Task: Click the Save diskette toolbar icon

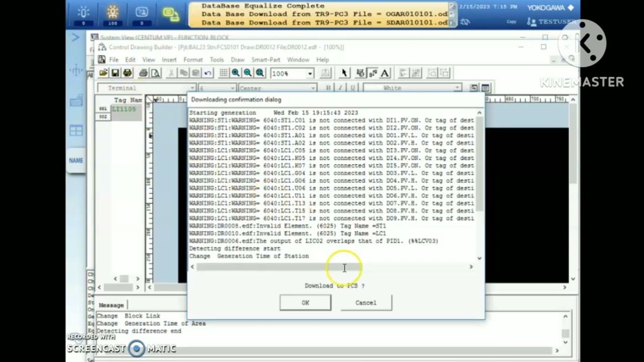Action: (115, 73)
